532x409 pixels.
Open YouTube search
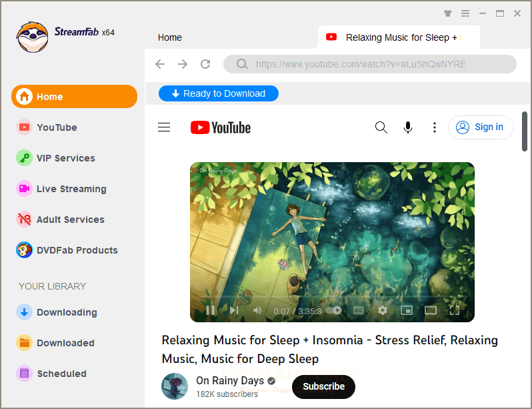[x=381, y=127]
